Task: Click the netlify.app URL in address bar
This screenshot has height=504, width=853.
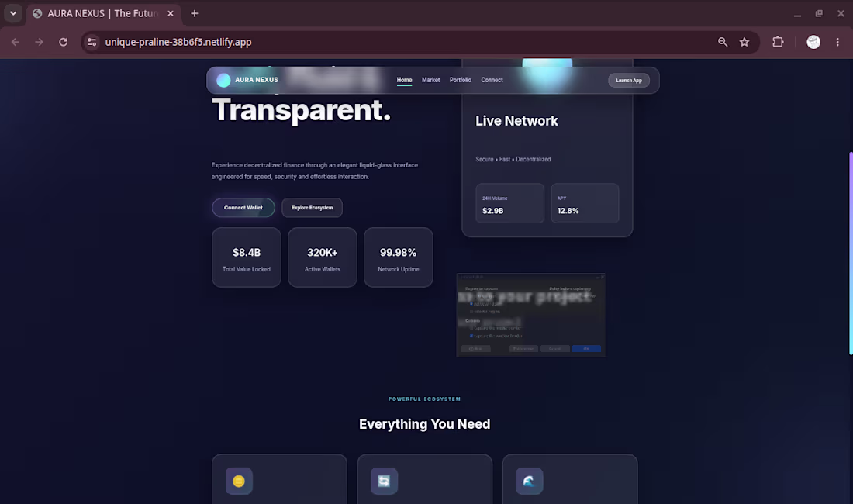Action: (x=178, y=42)
